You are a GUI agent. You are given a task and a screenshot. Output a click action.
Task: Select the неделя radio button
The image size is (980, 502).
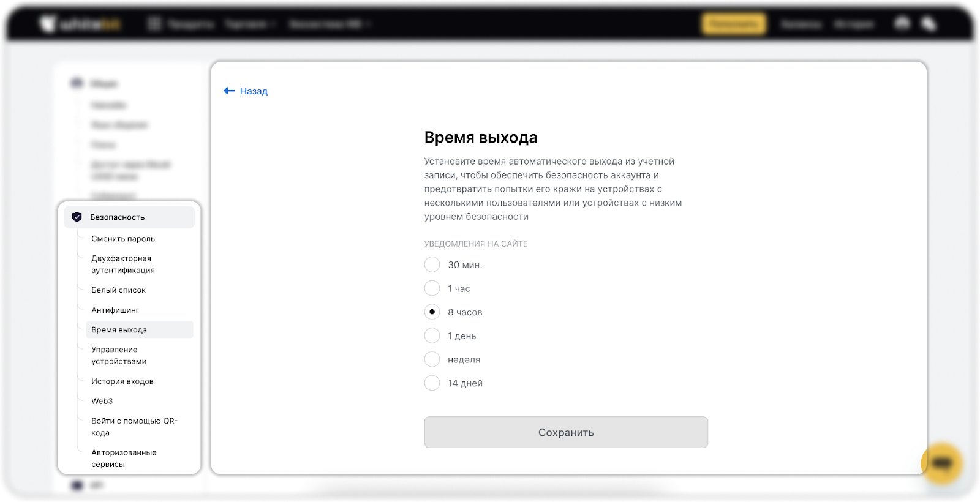432,359
